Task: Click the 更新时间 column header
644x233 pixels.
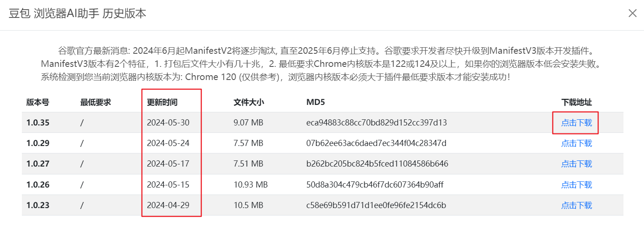Action: pyautogui.click(x=162, y=102)
